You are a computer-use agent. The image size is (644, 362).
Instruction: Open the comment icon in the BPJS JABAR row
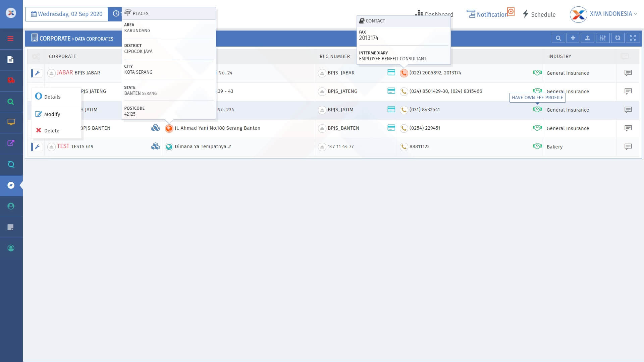628,73
